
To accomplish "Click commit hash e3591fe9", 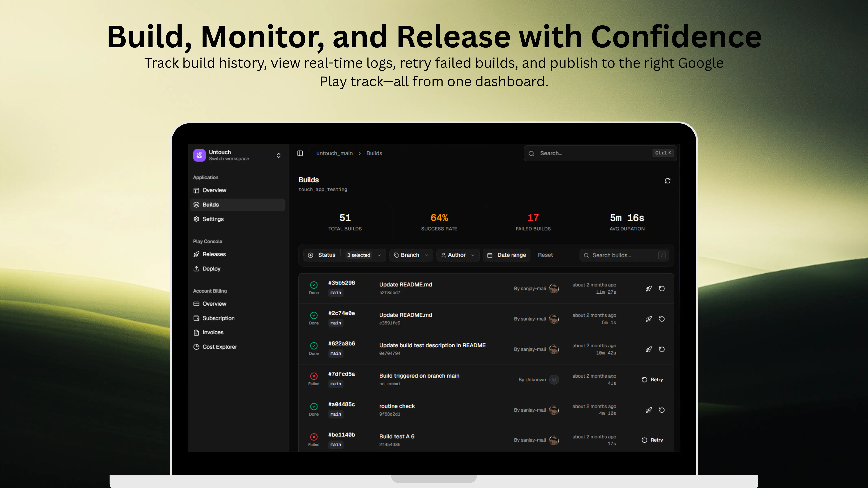I will [390, 323].
